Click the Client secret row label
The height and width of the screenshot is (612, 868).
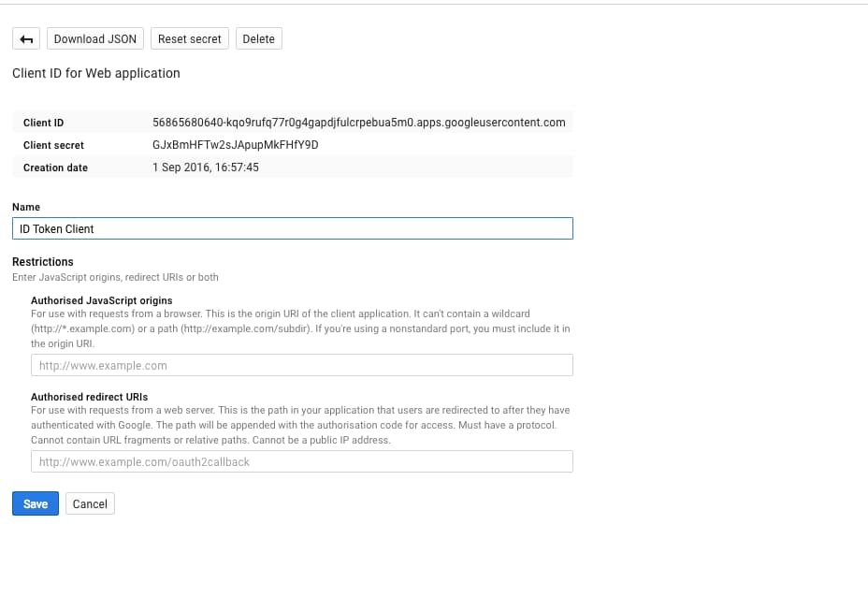53,145
